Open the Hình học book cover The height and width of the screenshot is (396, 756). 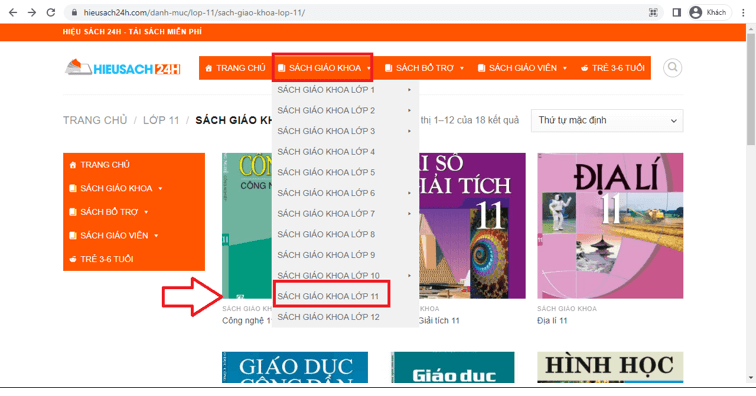(610, 368)
